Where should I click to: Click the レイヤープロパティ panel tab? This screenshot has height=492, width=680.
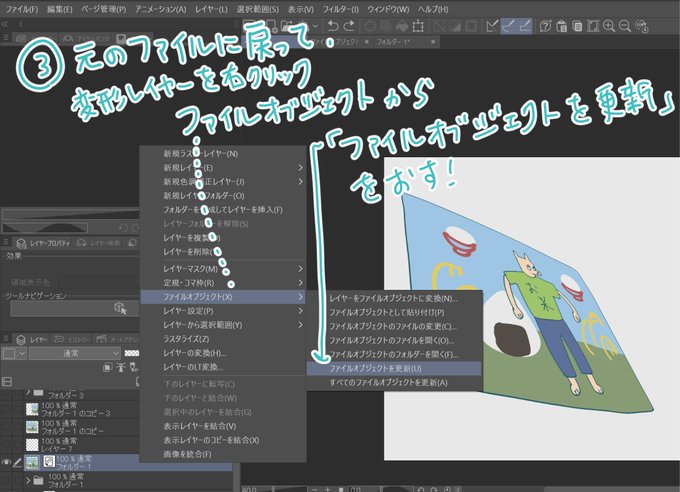(43, 243)
